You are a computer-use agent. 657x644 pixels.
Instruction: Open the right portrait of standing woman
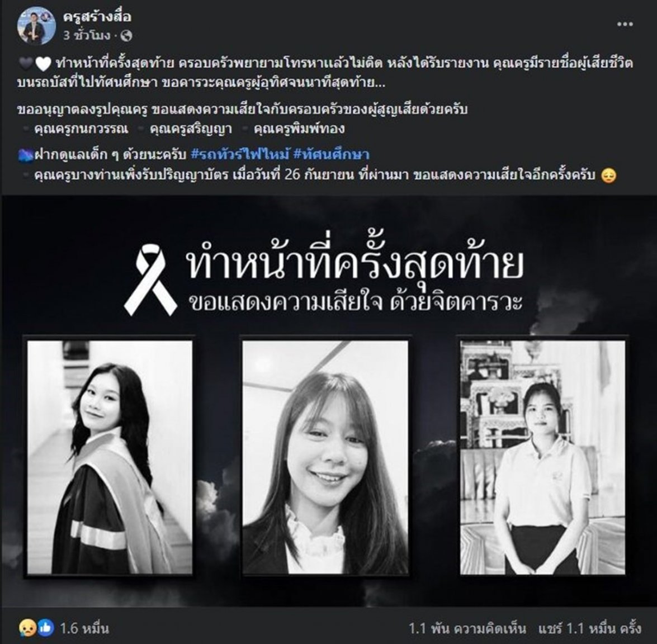click(542, 457)
